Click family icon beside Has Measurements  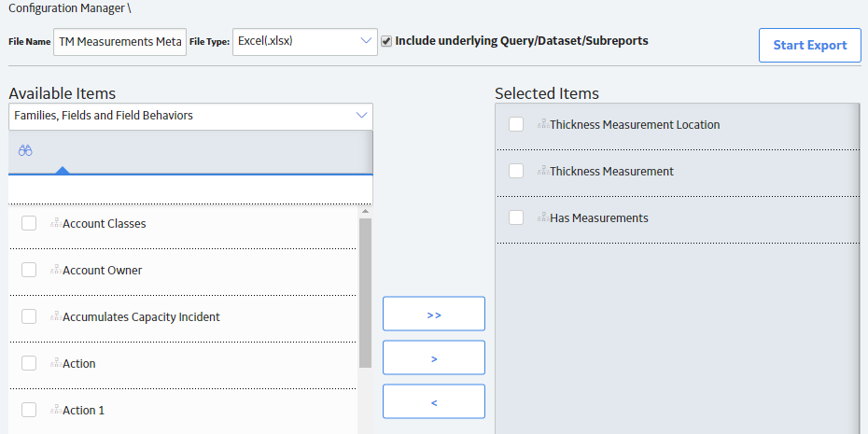tap(543, 218)
